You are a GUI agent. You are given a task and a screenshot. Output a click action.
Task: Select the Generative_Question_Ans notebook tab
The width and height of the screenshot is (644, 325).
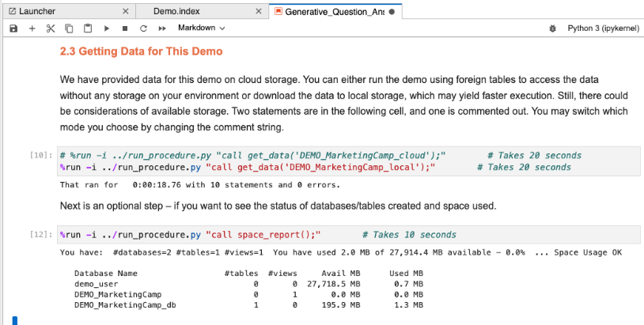(334, 11)
